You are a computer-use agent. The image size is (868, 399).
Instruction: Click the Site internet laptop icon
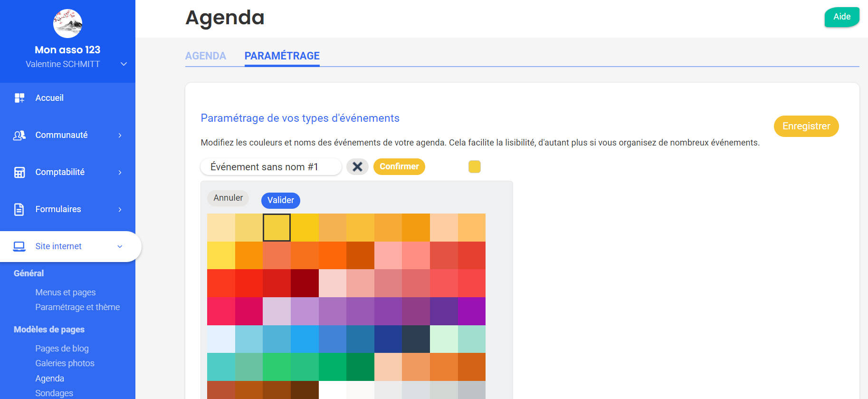coord(19,246)
